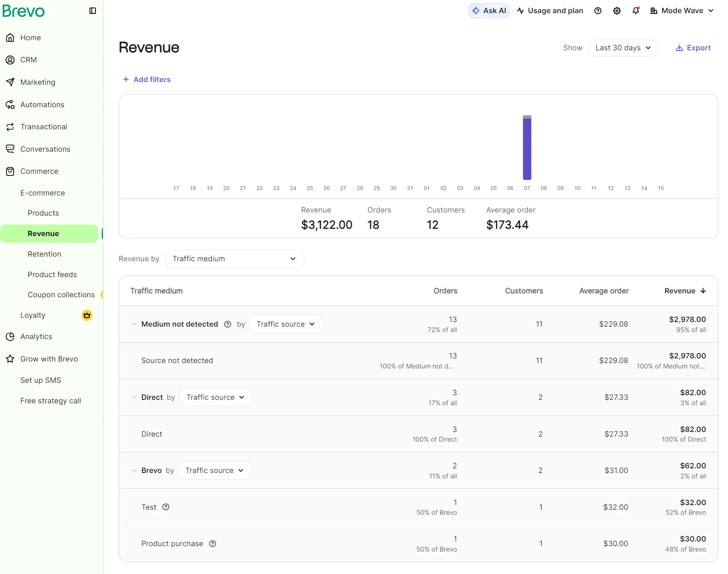Click the purple revenue bar for 07
Viewport: 728px width, 574px height.
tap(527, 149)
